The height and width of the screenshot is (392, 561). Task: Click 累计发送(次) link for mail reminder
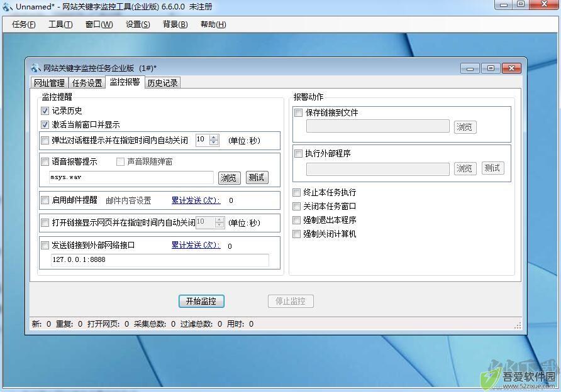point(196,200)
